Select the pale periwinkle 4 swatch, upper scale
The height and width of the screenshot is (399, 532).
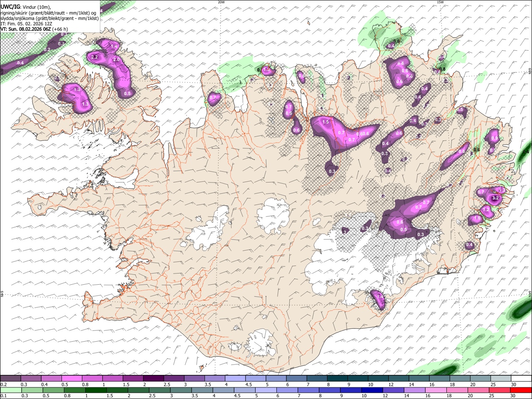point(234,378)
